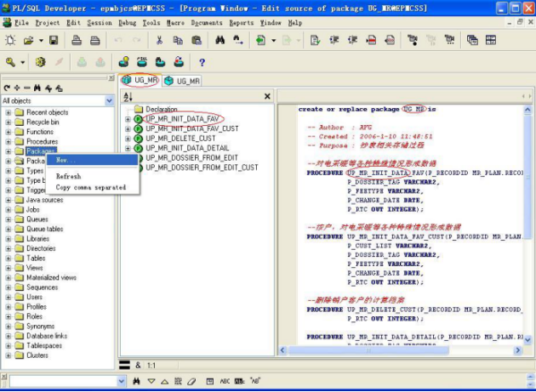Open the bottom search text combo dropdown
This screenshot has width=536, height=392.
click(122, 381)
